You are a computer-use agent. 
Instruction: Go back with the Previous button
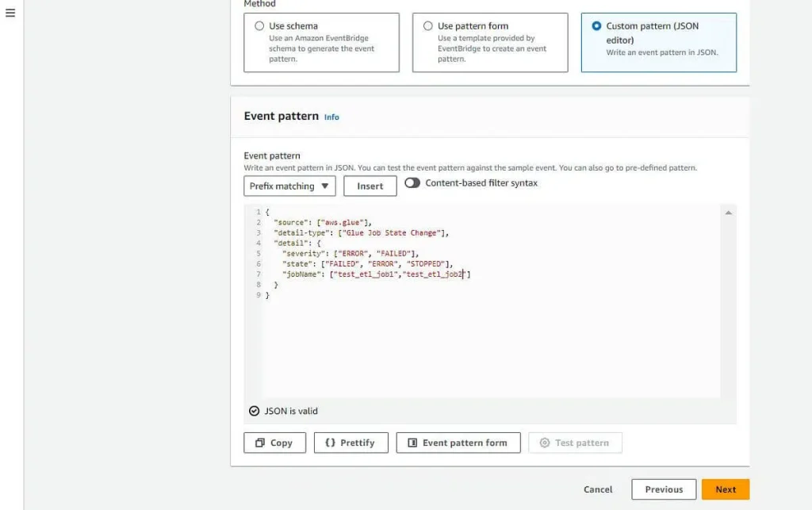664,489
